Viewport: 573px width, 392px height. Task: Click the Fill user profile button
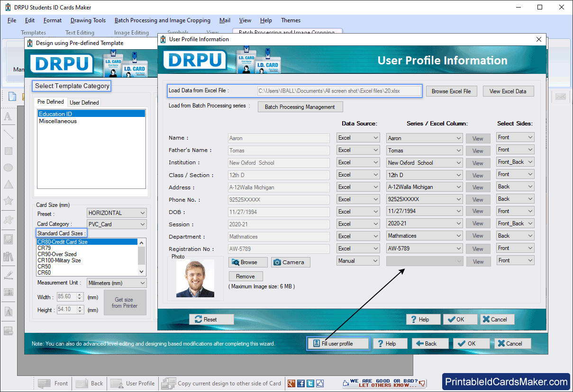click(337, 344)
